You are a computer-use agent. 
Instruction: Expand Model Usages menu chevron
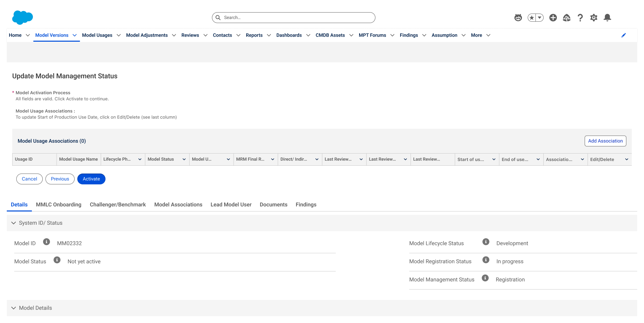pos(119,35)
